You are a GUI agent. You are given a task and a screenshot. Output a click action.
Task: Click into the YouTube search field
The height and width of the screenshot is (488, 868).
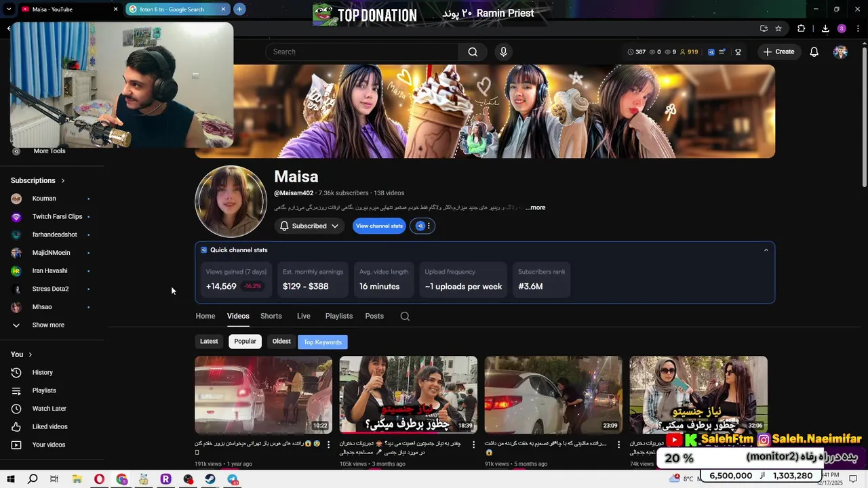[363, 52]
